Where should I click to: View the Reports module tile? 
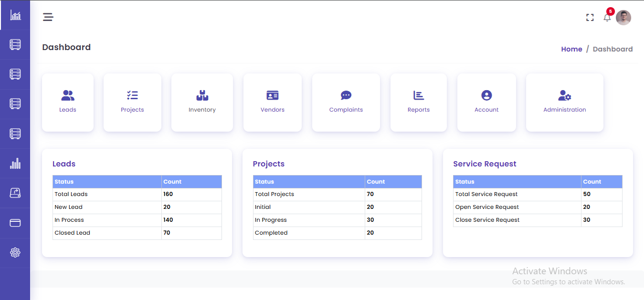tap(419, 102)
